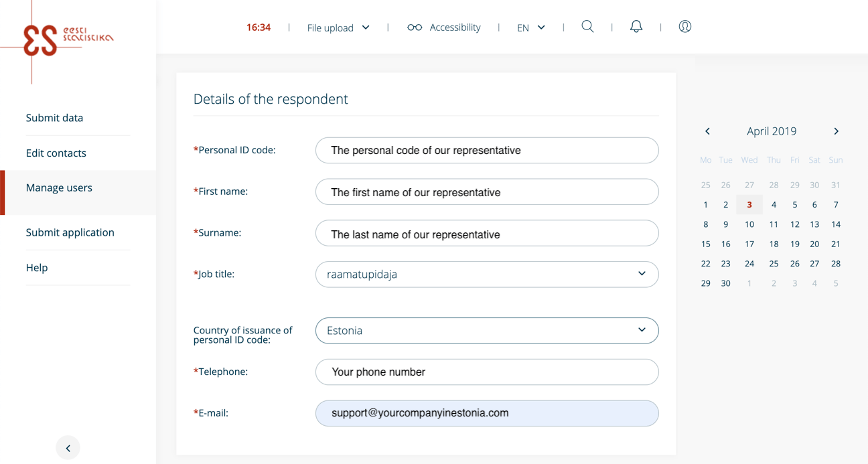Navigate to the Help section

click(37, 267)
